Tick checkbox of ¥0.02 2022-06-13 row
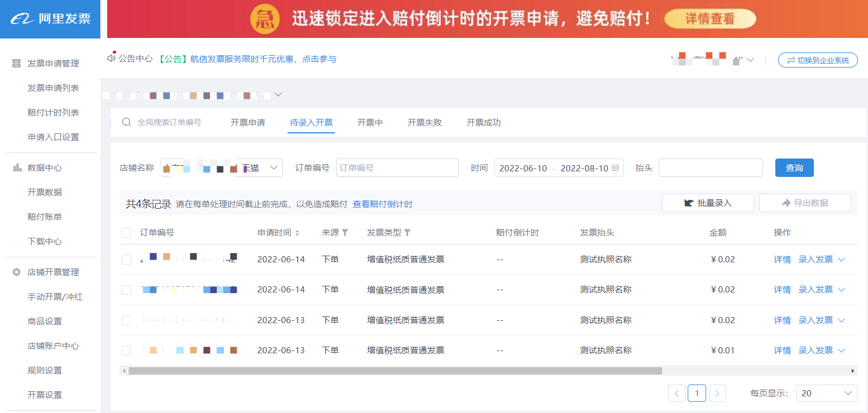The height and width of the screenshot is (413, 868). tap(126, 320)
